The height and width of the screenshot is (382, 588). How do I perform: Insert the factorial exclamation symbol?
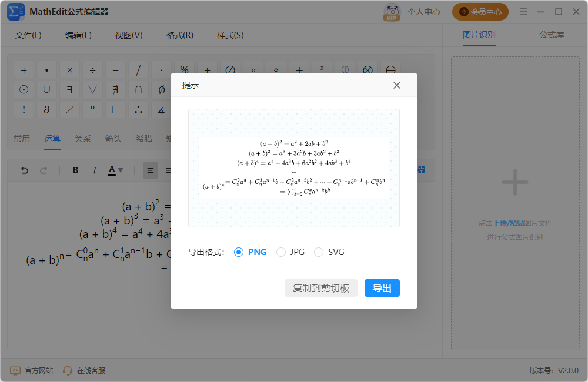24,109
